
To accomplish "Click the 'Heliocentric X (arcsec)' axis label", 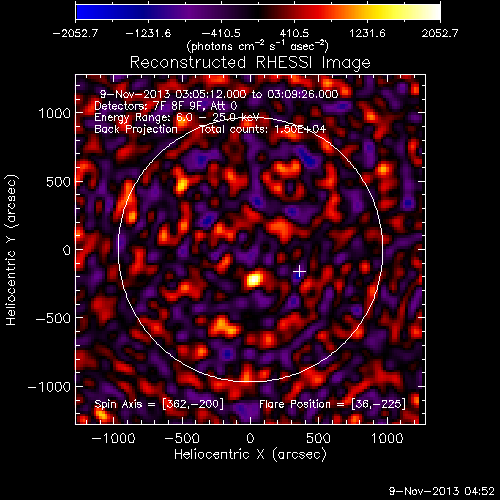I will tap(250, 455).
